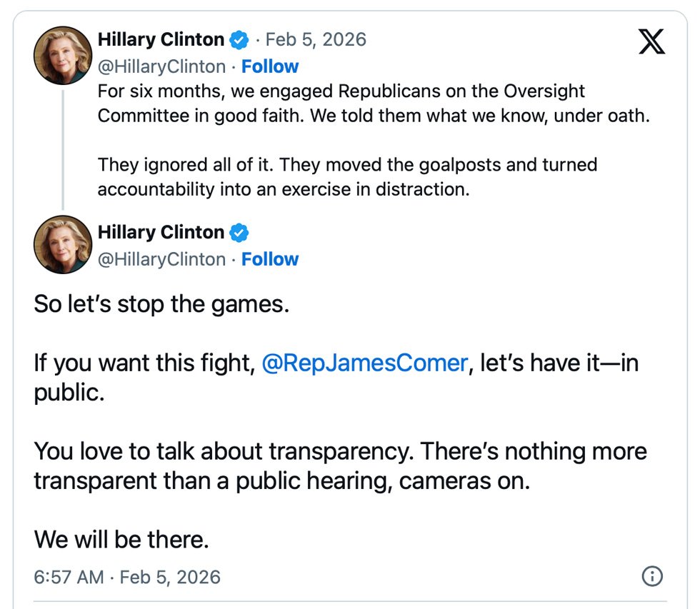Open the profile photo on the second tweet

[63, 245]
